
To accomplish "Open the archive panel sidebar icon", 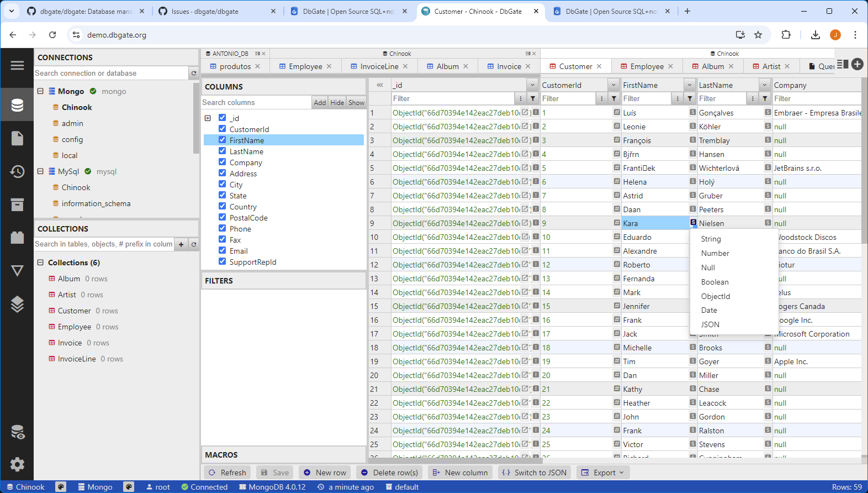I will [x=17, y=204].
